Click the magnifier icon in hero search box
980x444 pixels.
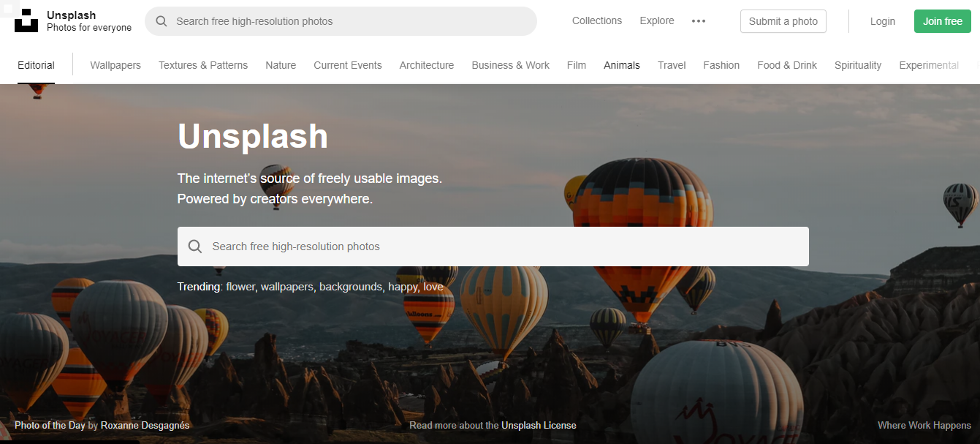pos(195,247)
